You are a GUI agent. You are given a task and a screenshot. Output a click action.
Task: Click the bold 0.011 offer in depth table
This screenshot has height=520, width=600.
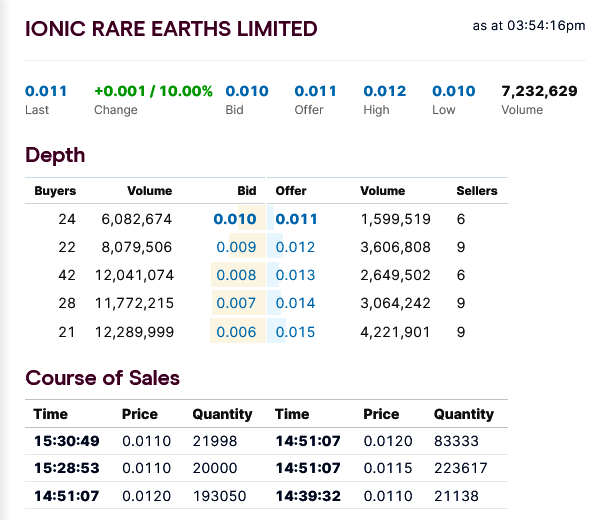pos(297,219)
